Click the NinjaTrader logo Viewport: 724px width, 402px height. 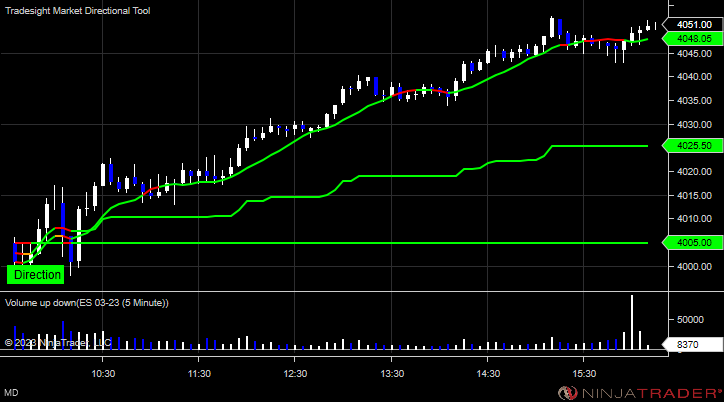[x=640, y=393]
